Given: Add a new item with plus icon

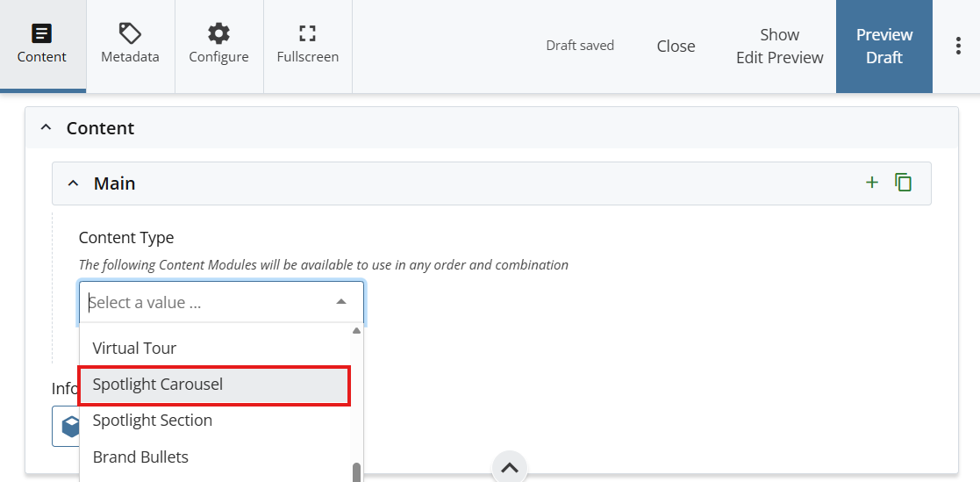Looking at the screenshot, I should click(x=871, y=183).
